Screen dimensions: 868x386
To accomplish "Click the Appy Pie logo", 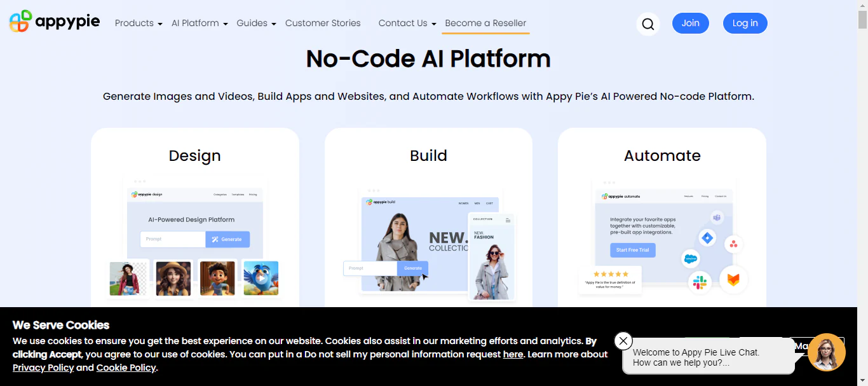I will point(55,22).
